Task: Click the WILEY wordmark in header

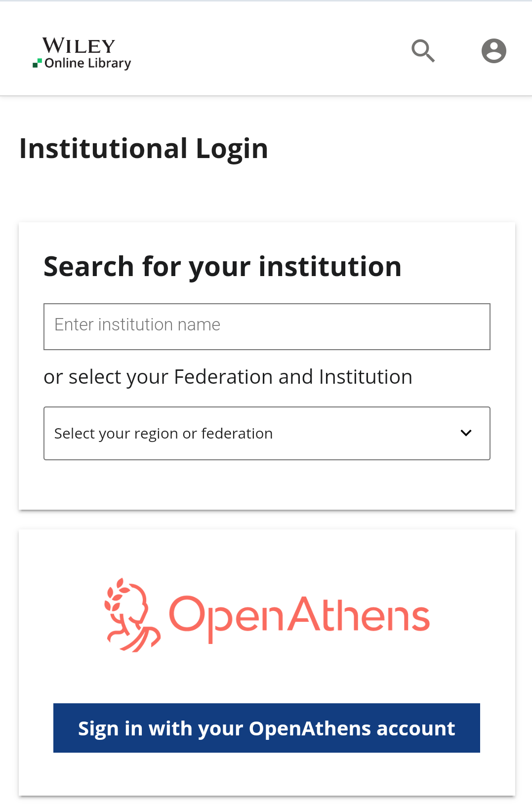Action: (x=79, y=46)
